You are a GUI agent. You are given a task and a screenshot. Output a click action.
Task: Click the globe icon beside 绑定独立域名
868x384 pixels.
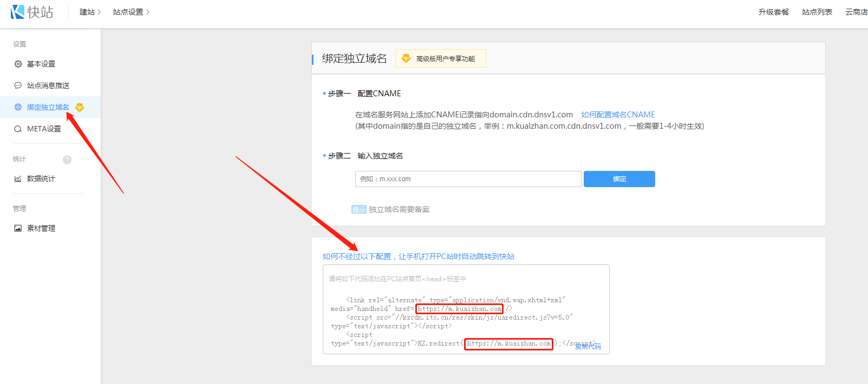tap(18, 107)
